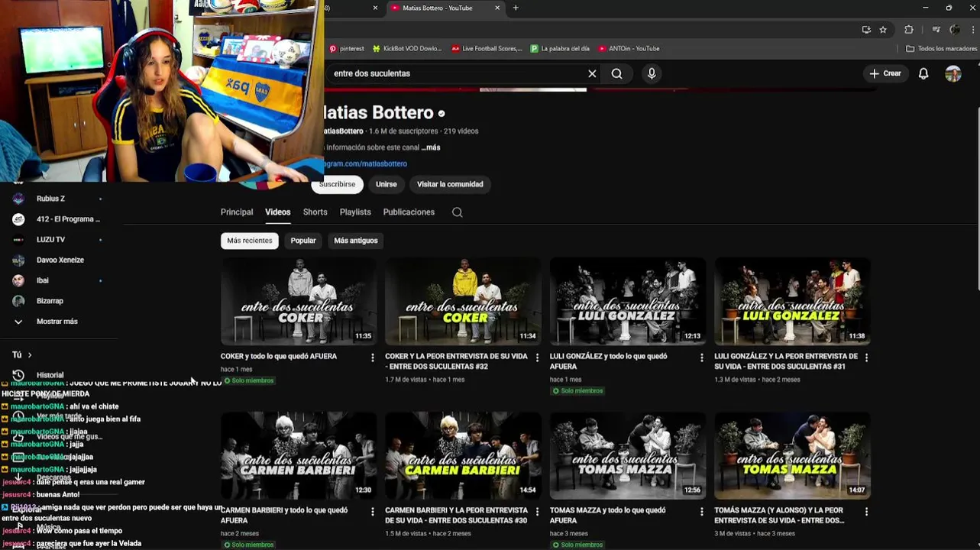Open YouTube notifications bell
The height and width of the screenshot is (550, 980).
coord(923,73)
